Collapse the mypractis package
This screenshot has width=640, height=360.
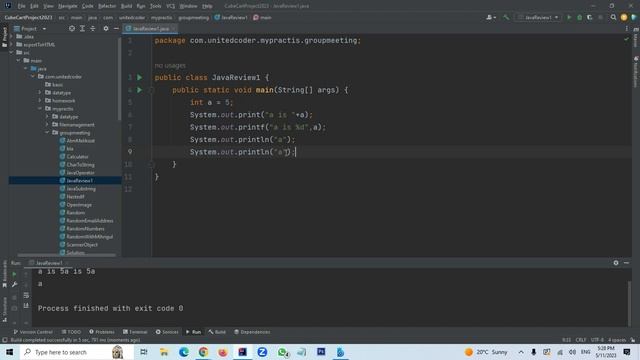40,109
